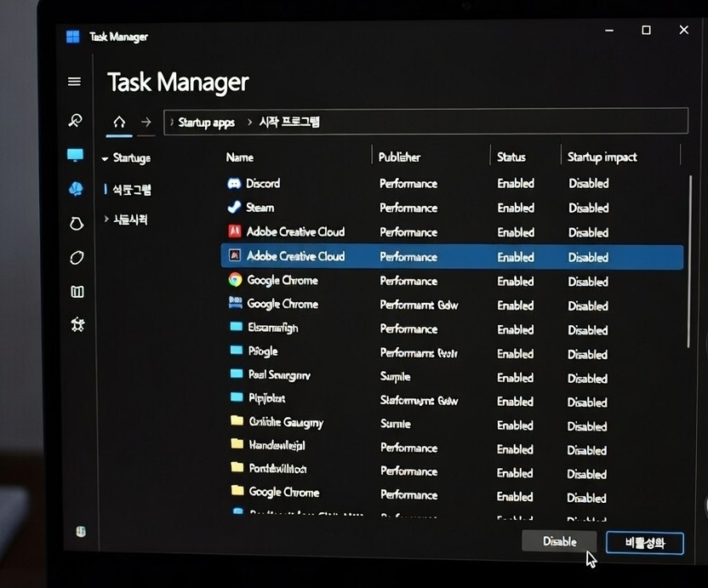Open the blue brain-shaped sidebar icon
The image size is (708, 588).
click(x=76, y=189)
